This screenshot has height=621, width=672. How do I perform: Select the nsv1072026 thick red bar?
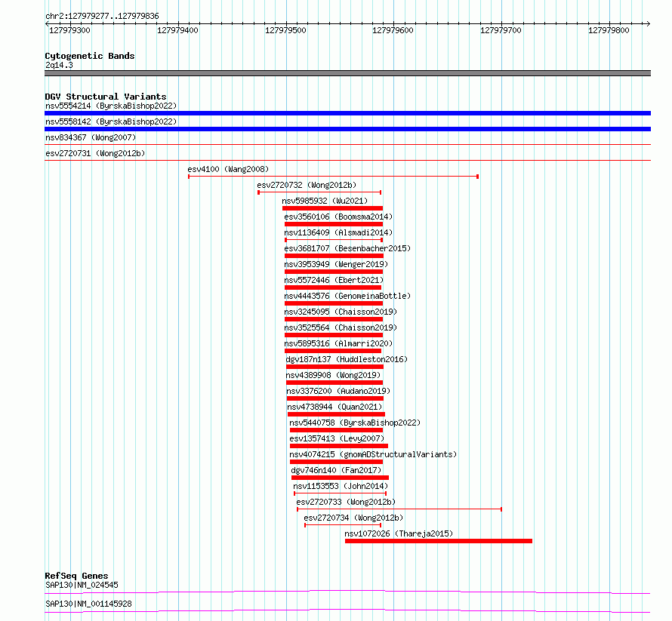[x=439, y=541]
